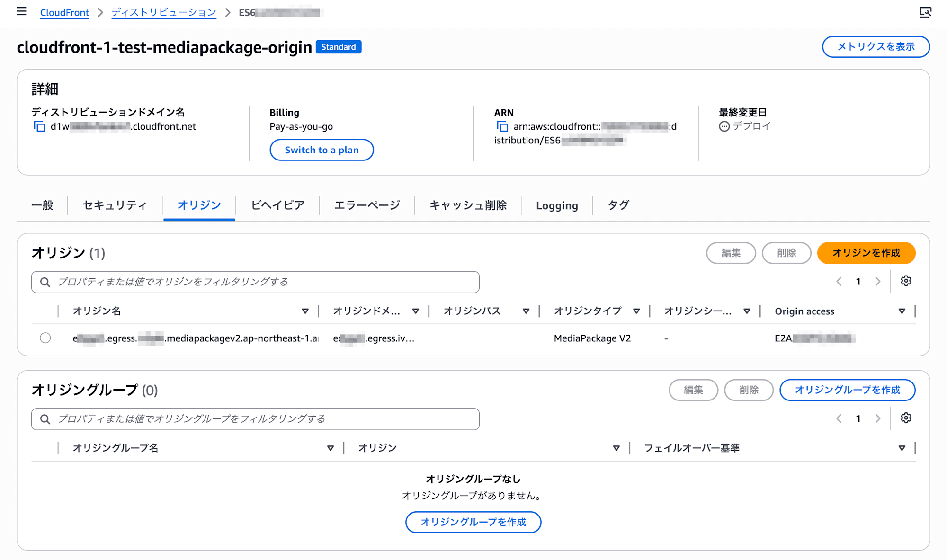947x560 pixels.
Task: Open the hamburger navigation menu
Action: [21, 11]
